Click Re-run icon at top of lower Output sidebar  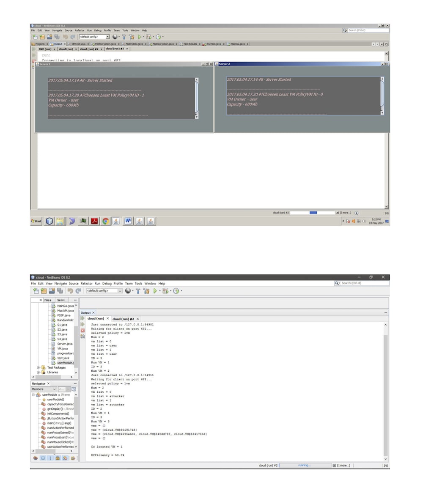point(82,318)
